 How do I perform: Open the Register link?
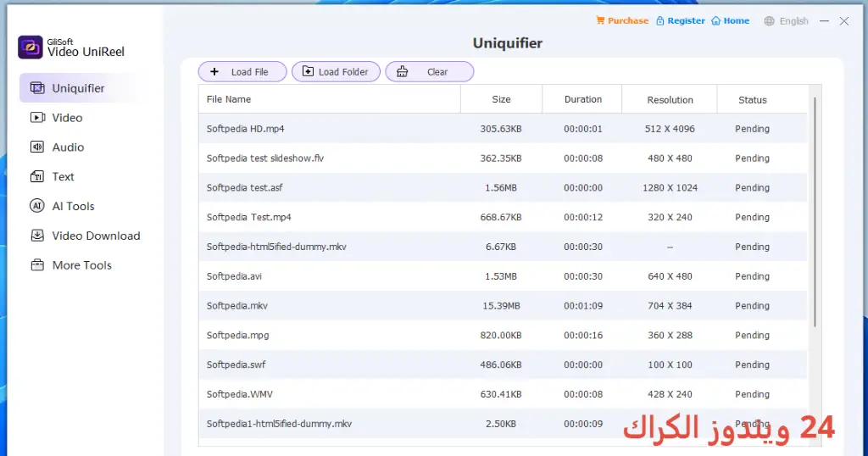681,21
